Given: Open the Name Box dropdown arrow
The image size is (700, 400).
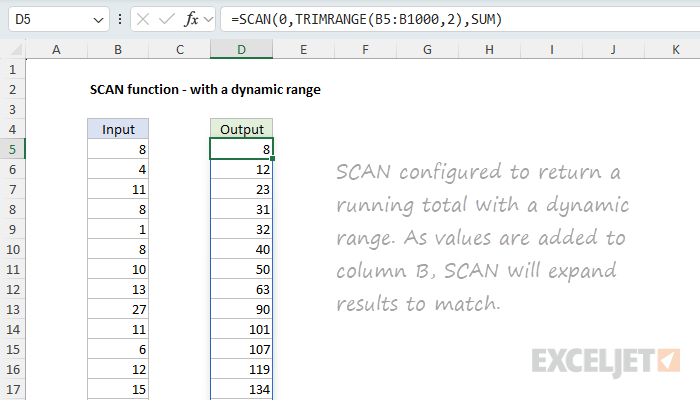Looking at the screenshot, I should pos(96,20).
